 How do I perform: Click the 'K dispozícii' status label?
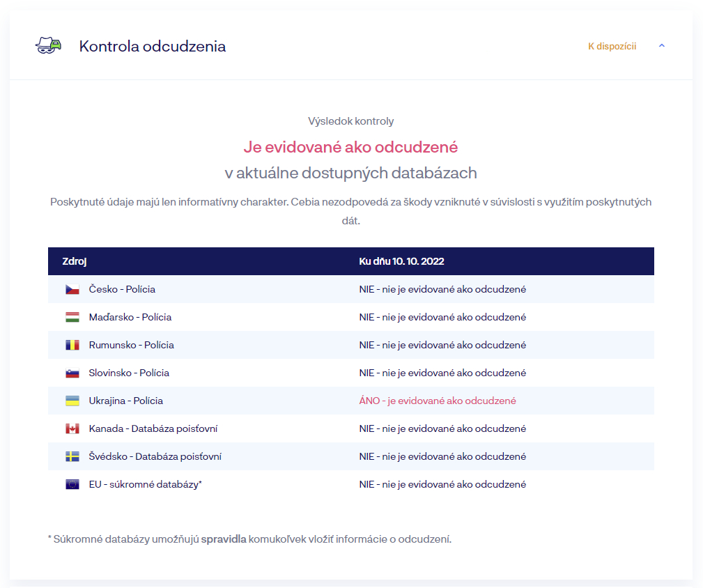[x=612, y=46]
